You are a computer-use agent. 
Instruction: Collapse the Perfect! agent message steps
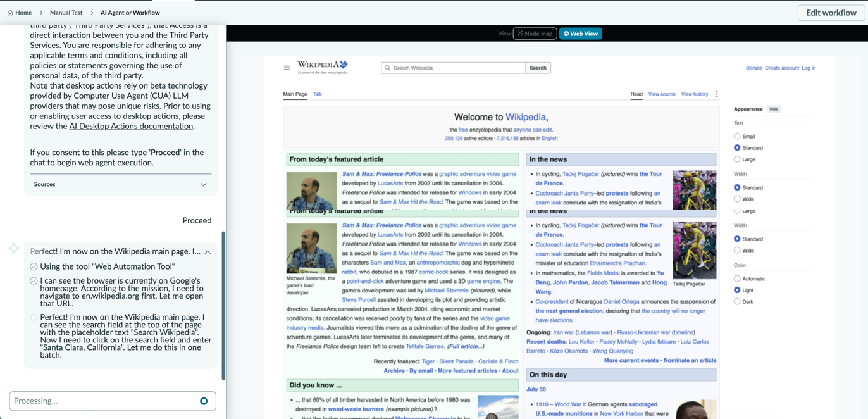pyautogui.click(x=208, y=252)
